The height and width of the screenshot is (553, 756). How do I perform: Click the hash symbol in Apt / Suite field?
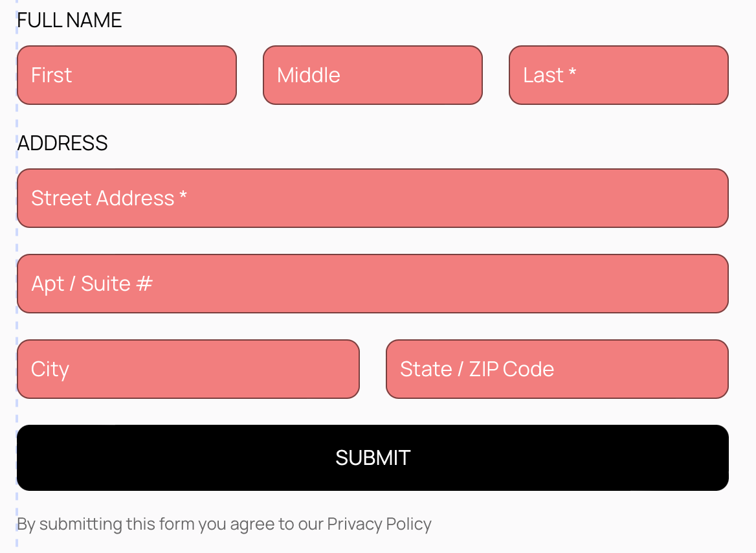click(145, 284)
